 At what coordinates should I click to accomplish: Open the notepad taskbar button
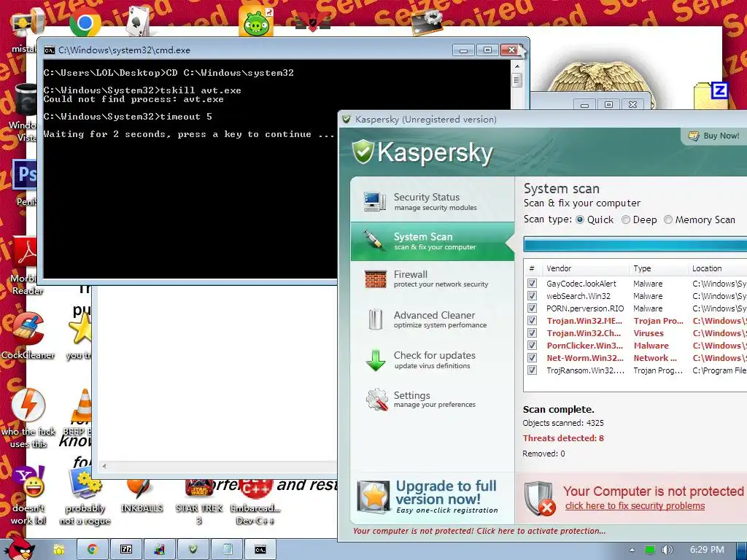point(227,550)
